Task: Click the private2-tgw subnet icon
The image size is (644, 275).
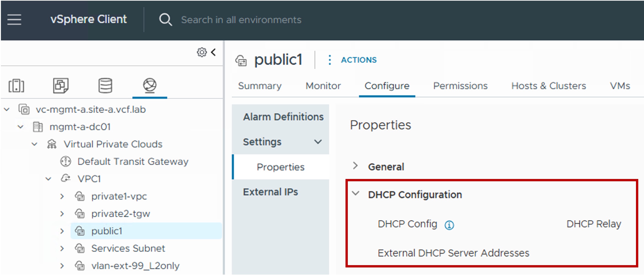Action: tap(80, 214)
